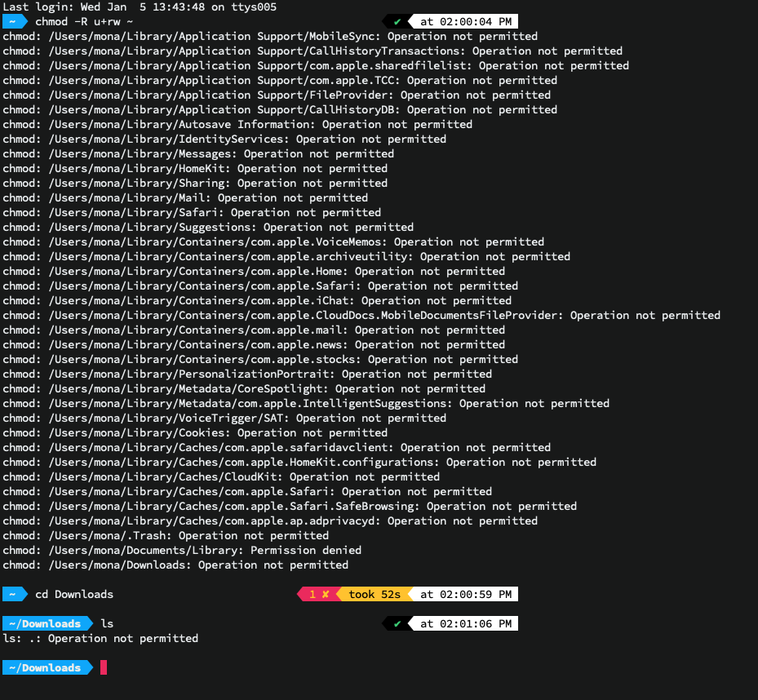The image size is (758, 700).
Task: Select the red block cursor at bottom
Action: coord(103,667)
